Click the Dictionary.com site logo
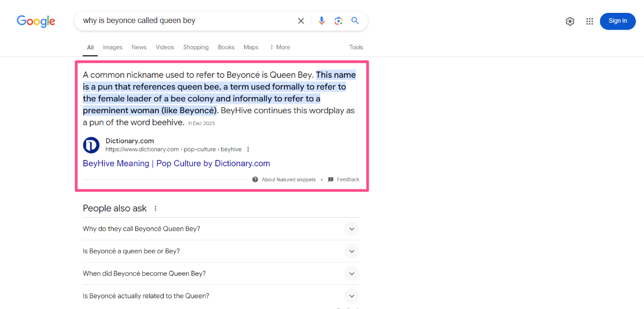Image resolution: width=644 pixels, height=309 pixels. tap(91, 145)
